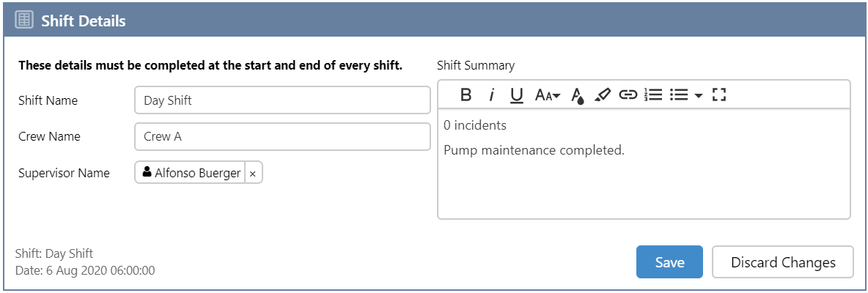The height and width of the screenshot is (293, 868).
Task: Apply numbered list formatting
Action: point(653,94)
